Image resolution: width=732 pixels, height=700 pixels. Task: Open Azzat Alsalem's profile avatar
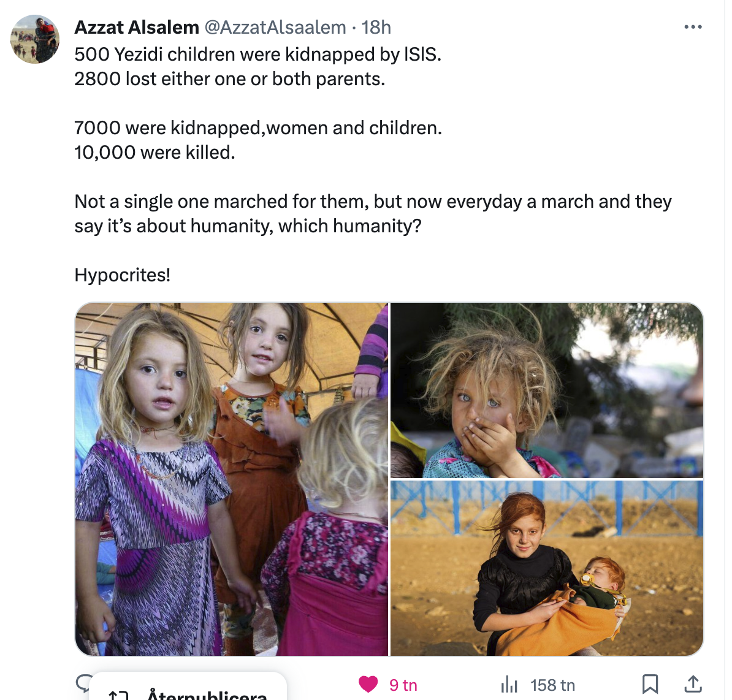tap(35, 39)
